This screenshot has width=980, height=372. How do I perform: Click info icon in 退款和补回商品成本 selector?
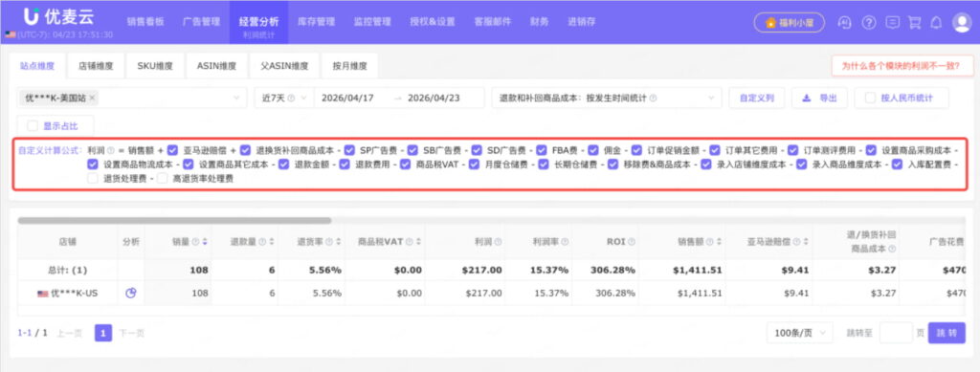(653, 98)
